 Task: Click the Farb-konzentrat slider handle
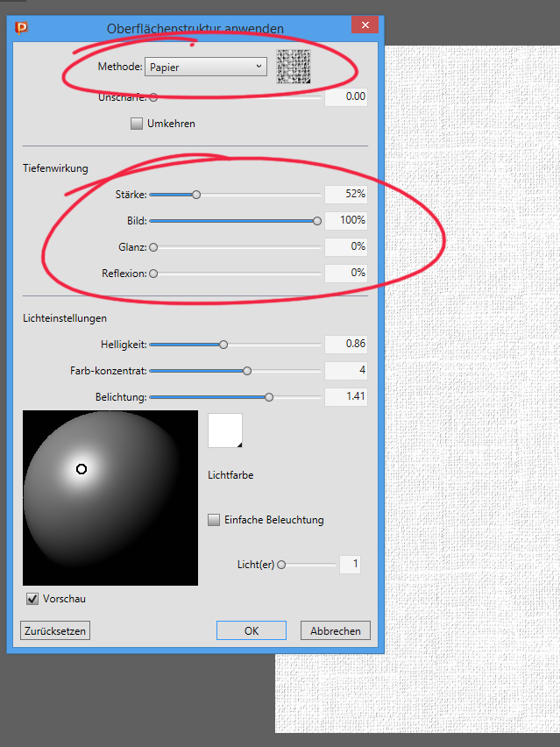click(x=247, y=371)
